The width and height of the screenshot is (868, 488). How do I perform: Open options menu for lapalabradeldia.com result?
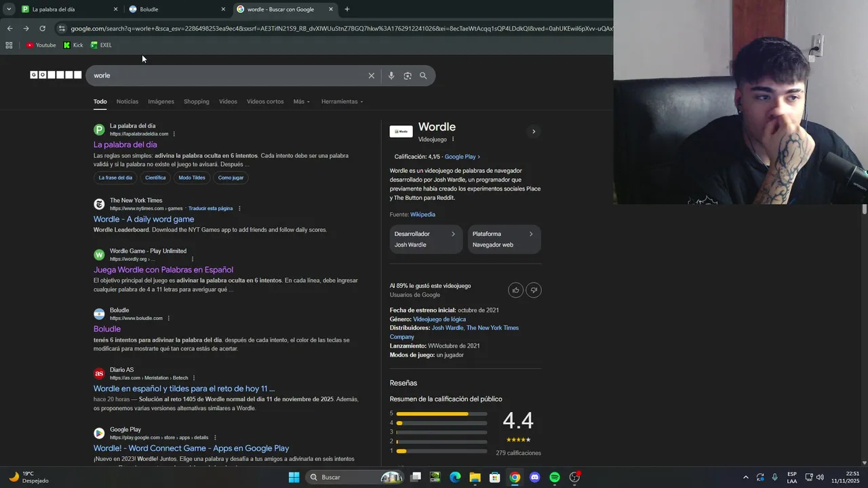point(174,134)
